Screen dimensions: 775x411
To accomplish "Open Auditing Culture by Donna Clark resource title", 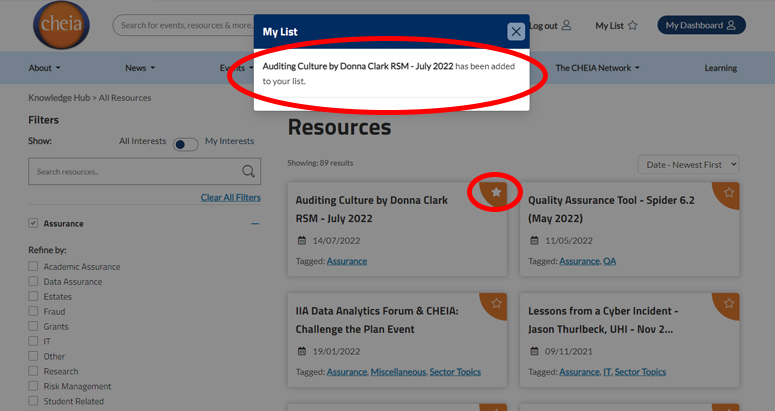I will 372,209.
